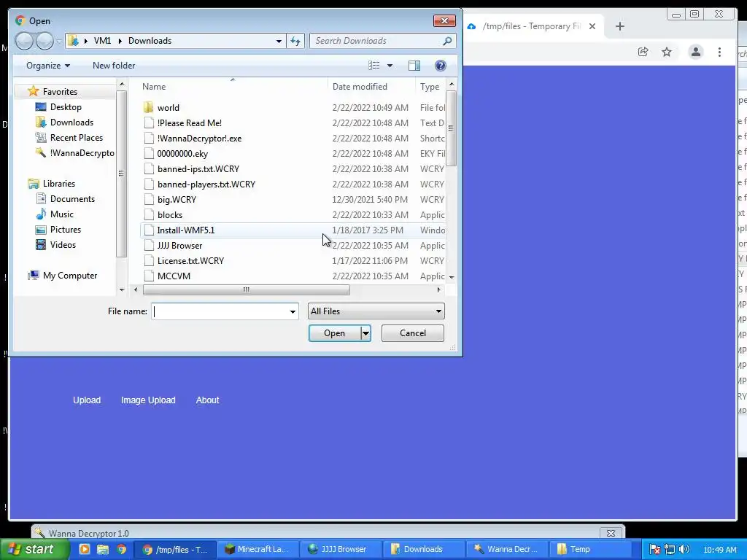This screenshot has height=560, width=747.
Task: Open Music library
Action: click(61, 214)
